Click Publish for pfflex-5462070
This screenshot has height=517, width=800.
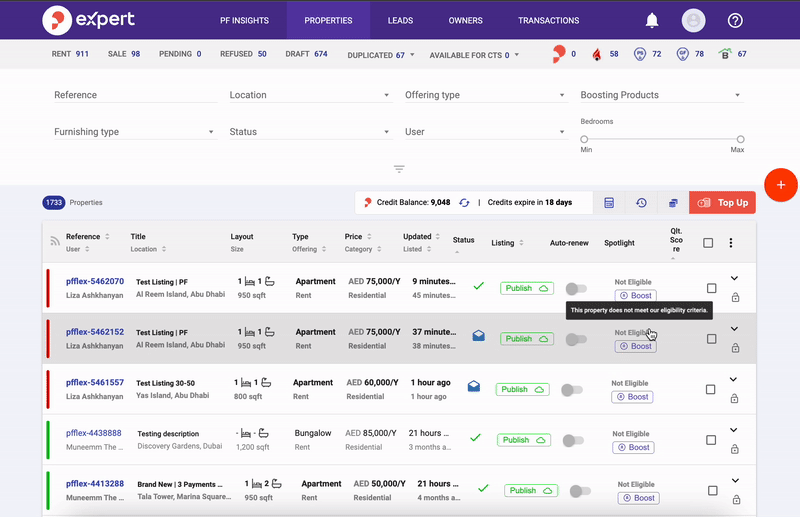[x=527, y=288]
